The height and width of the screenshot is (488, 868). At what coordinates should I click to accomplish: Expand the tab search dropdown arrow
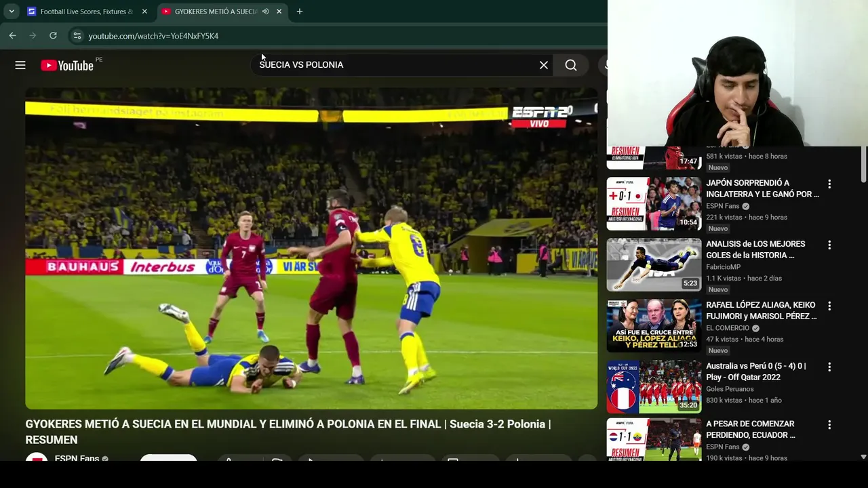[12, 12]
